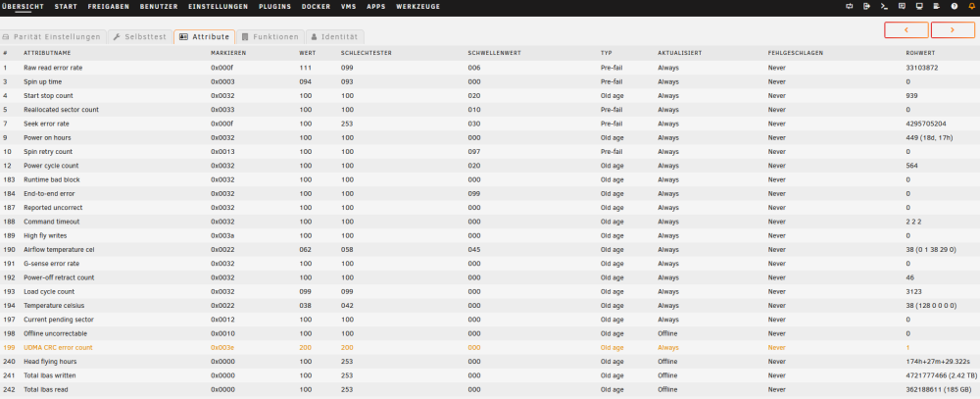The width and height of the screenshot is (980, 399).
Task: Click the Attributname column header
Action: click(47, 53)
